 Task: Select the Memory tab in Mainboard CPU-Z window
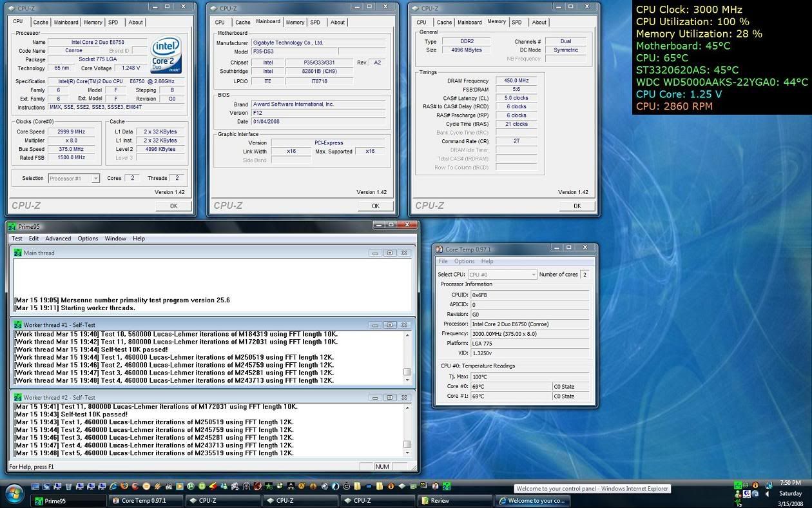pos(295,22)
